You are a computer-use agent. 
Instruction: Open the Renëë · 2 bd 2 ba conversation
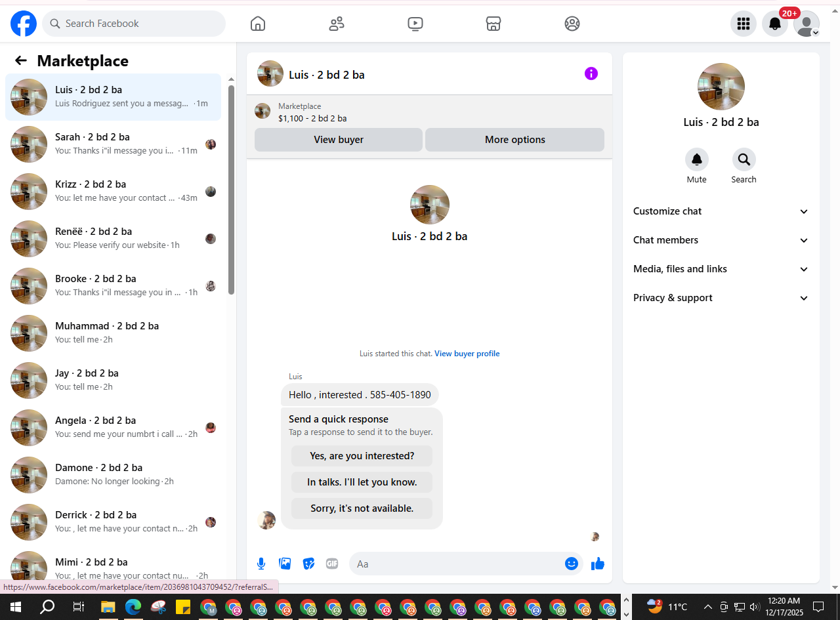pyautogui.click(x=114, y=239)
